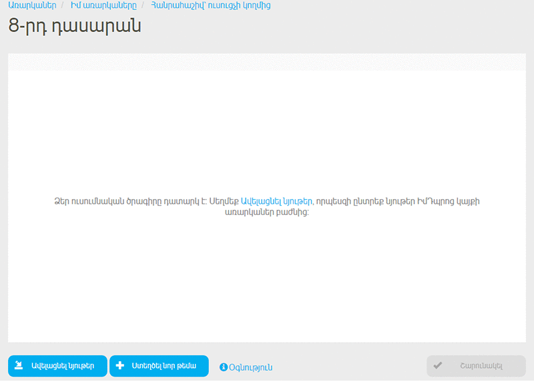
Task: Open the Օգնություն help link
Action: pyautogui.click(x=250, y=367)
